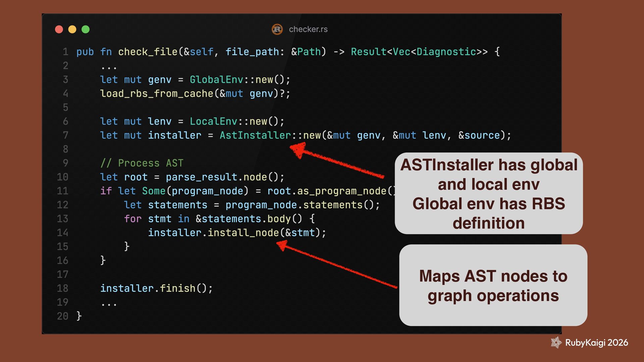Viewport: 644px width, 362px height.
Task: Click AstInstaller type on line 7
Action: 255,135
